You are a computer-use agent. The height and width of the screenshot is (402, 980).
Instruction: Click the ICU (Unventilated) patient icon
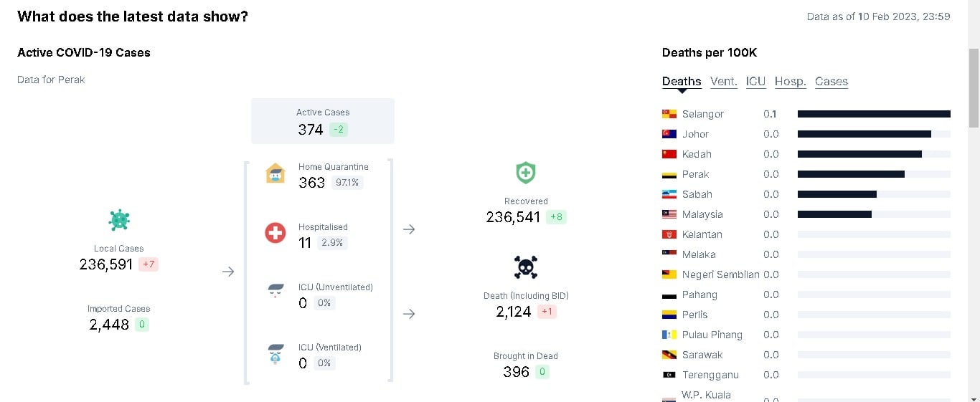[275, 291]
